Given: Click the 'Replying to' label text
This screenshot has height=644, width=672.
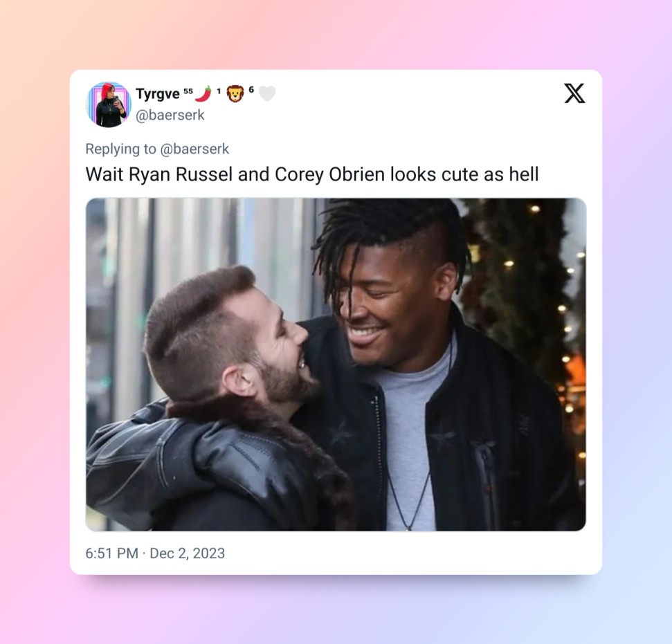Looking at the screenshot, I should click(121, 149).
